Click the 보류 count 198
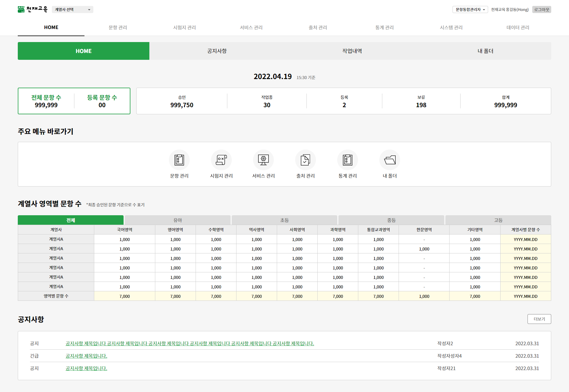This screenshot has width=569, height=392. pos(421,105)
